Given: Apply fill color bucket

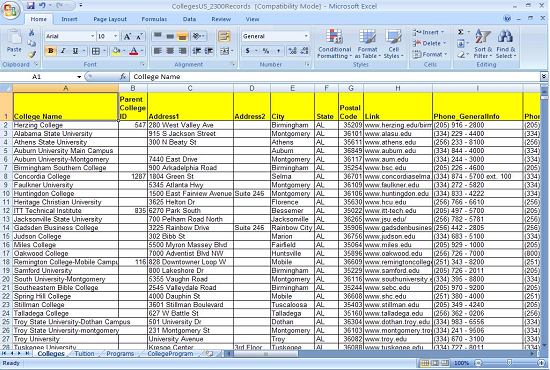Looking at the screenshot, I should (x=116, y=51).
